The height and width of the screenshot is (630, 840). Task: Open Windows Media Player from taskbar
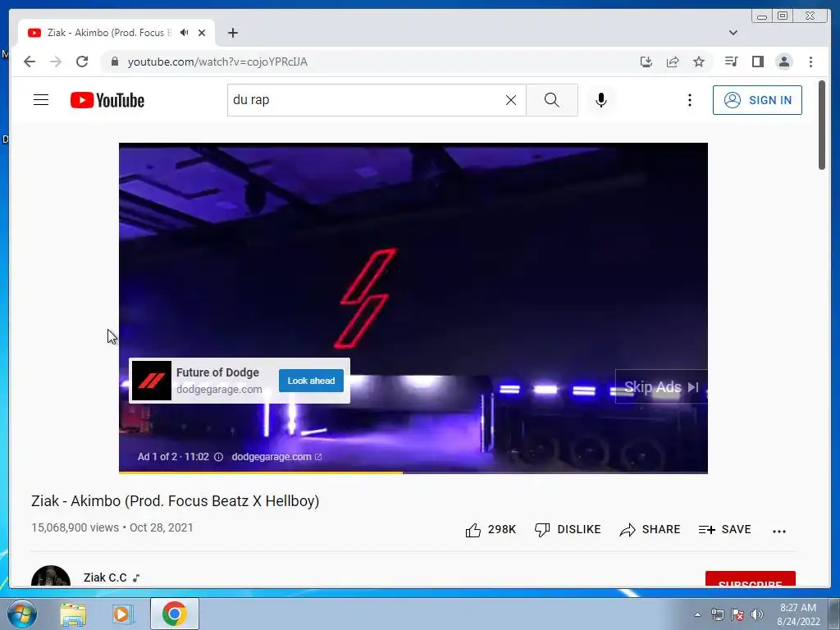123,614
